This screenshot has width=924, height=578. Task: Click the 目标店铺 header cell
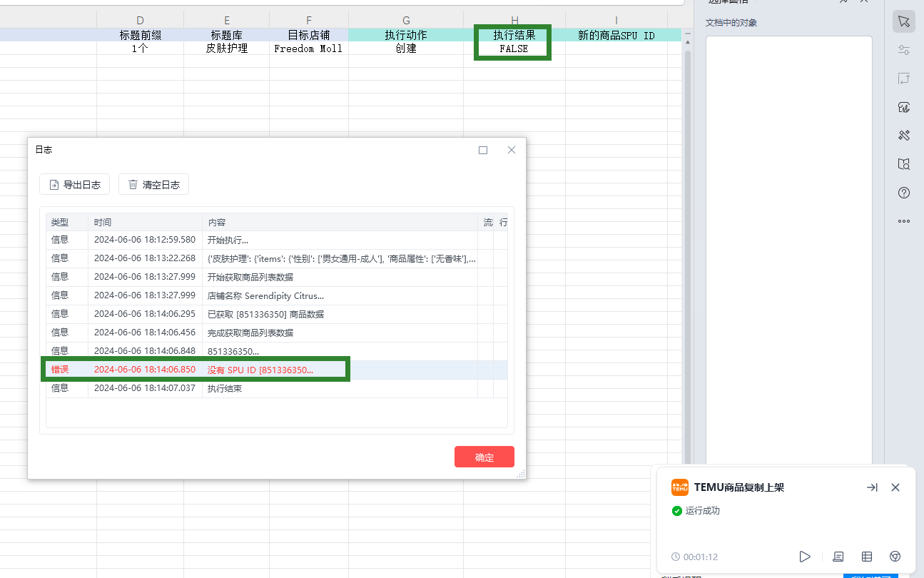click(x=309, y=35)
